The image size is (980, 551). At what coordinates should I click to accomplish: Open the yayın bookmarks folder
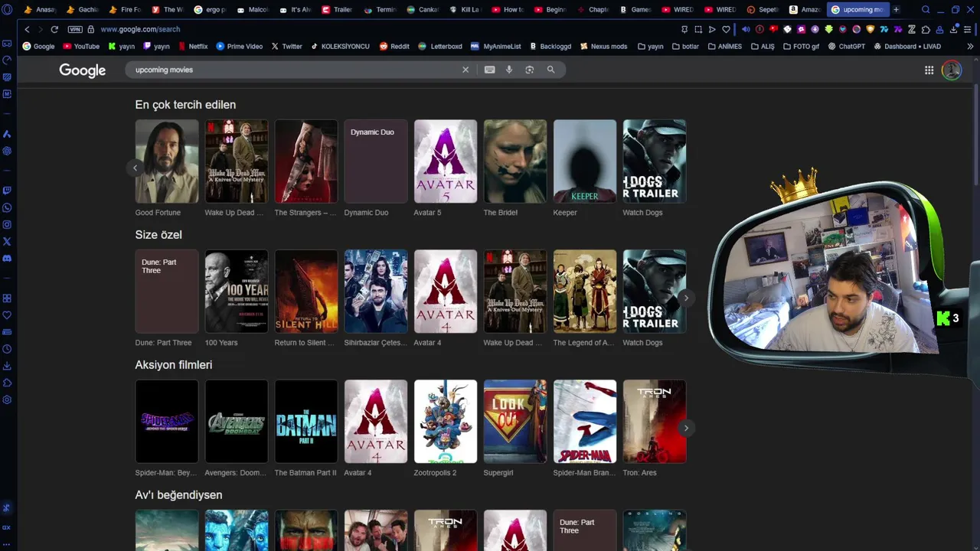pyautogui.click(x=650, y=46)
